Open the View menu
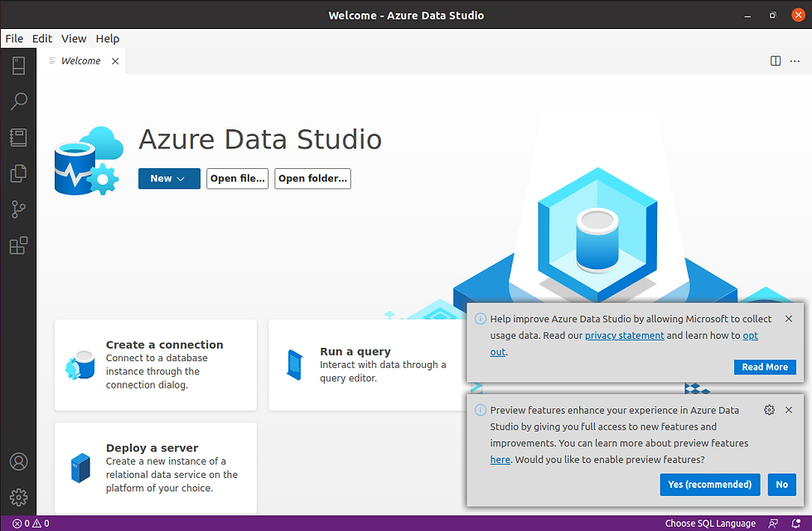Screen dimensions: 812x531 pyautogui.click(x=74, y=39)
